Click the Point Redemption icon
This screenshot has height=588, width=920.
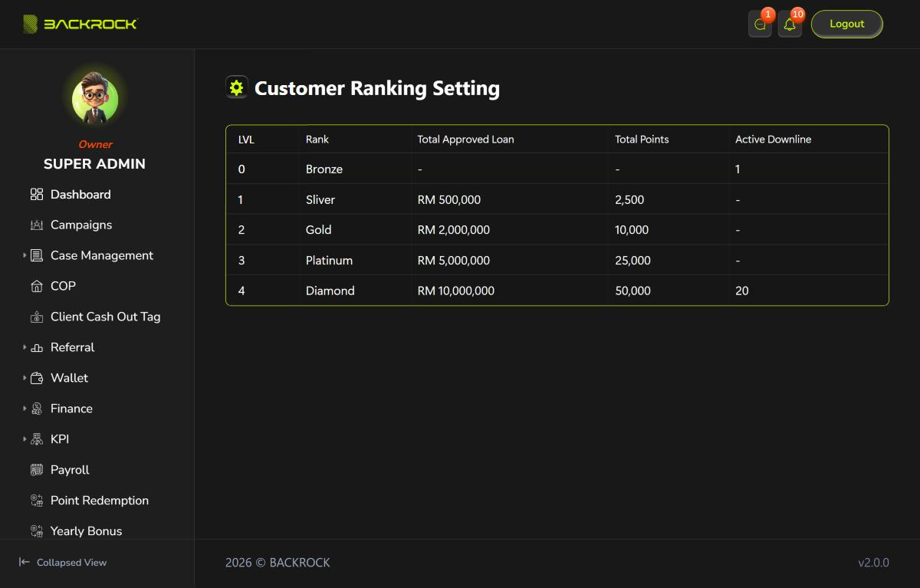(37, 501)
